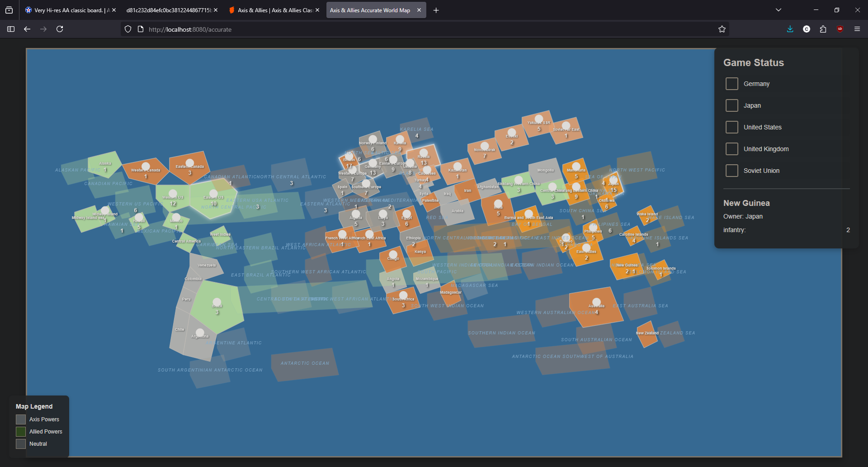Select the New Guinea territory on the map
868x467 pixels.
tap(627, 267)
